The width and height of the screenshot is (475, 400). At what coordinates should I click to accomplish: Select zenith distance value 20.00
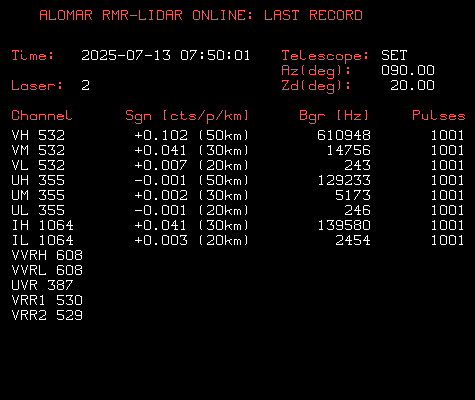[413, 85]
